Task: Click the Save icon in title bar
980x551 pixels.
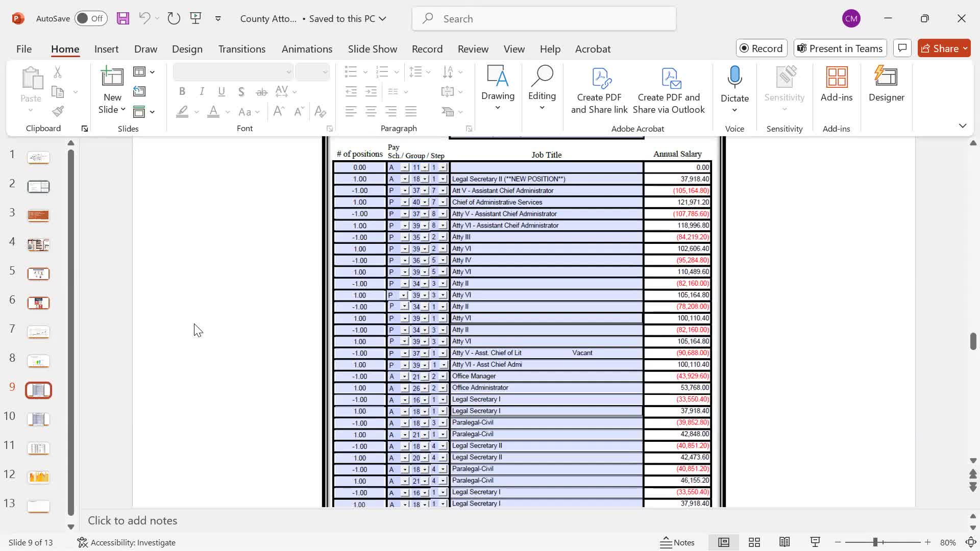Action: pos(122,19)
